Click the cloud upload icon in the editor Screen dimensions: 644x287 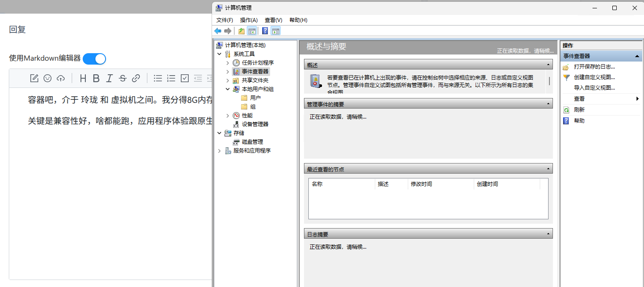pos(61,78)
